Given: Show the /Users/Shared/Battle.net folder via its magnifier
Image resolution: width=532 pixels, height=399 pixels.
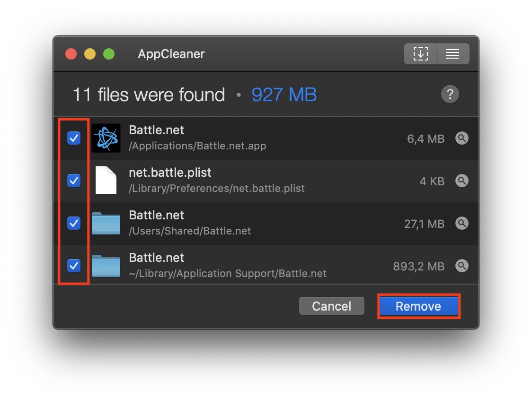Looking at the screenshot, I should 462,223.
